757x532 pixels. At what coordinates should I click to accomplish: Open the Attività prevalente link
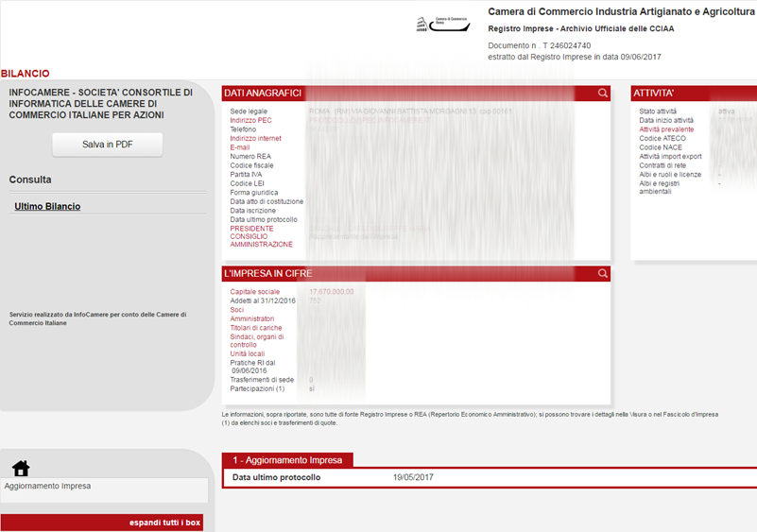(666, 129)
